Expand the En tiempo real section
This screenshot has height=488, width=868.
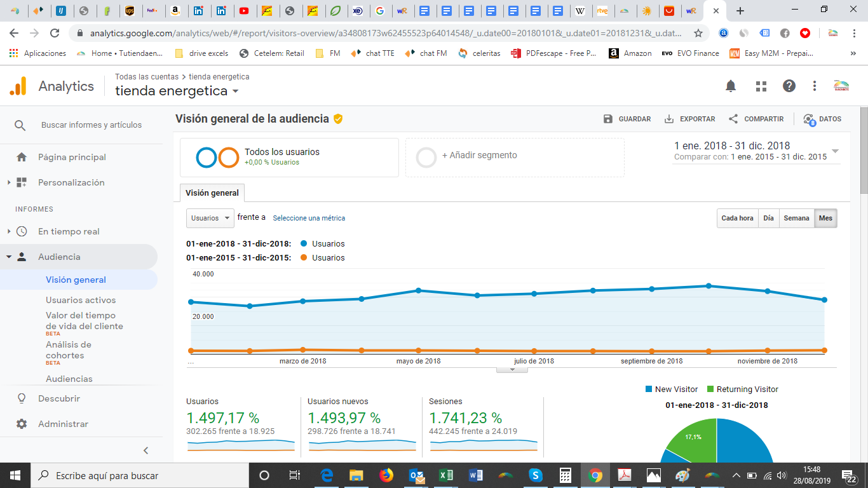[9, 231]
